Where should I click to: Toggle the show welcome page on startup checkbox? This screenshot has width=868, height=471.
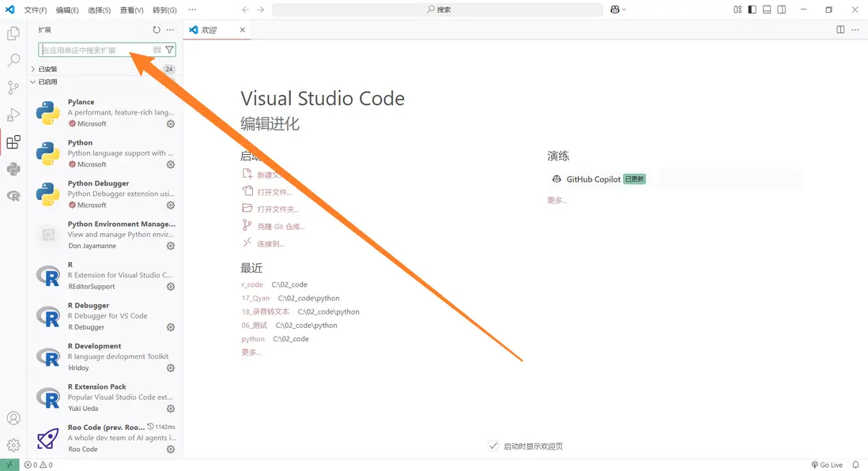[x=493, y=446]
